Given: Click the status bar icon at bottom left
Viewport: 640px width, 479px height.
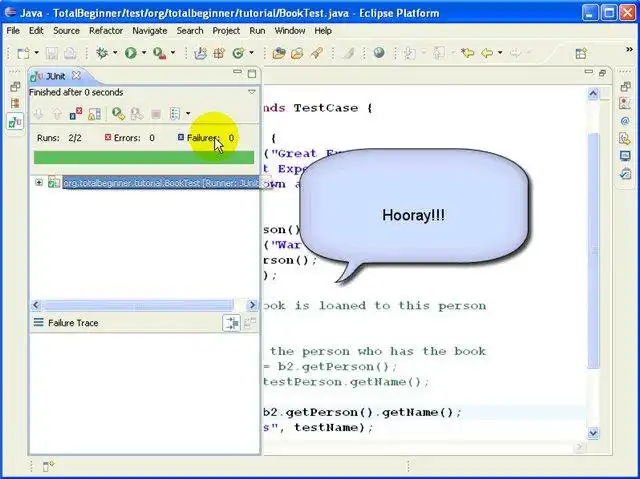Looking at the screenshot, I should (x=48, y=466).
